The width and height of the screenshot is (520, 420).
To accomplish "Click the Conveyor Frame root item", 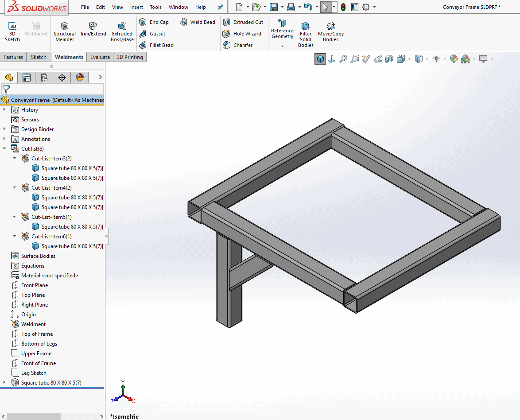I will (52, 100).
